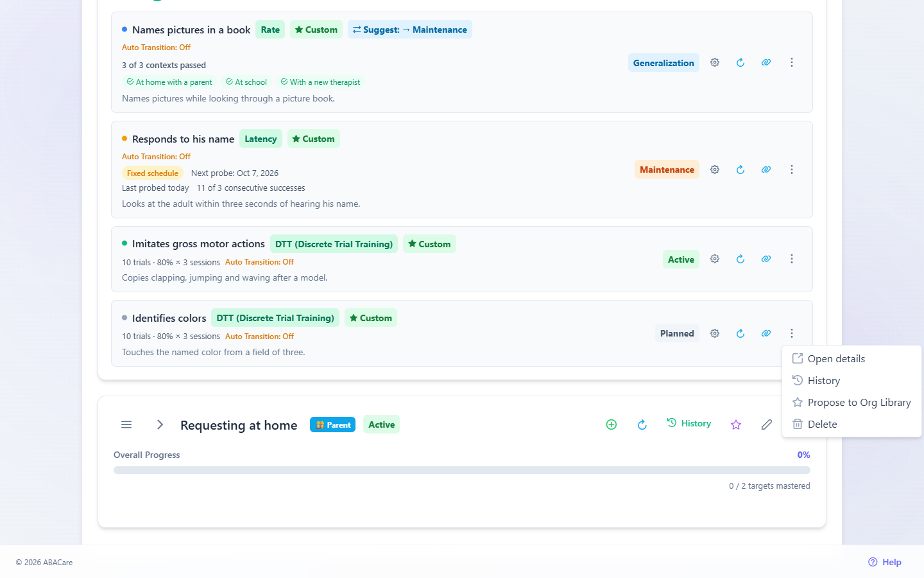924x578 pixels.
Task: Click three-dot menu for Identifies colors
Action: click(792, 333)
